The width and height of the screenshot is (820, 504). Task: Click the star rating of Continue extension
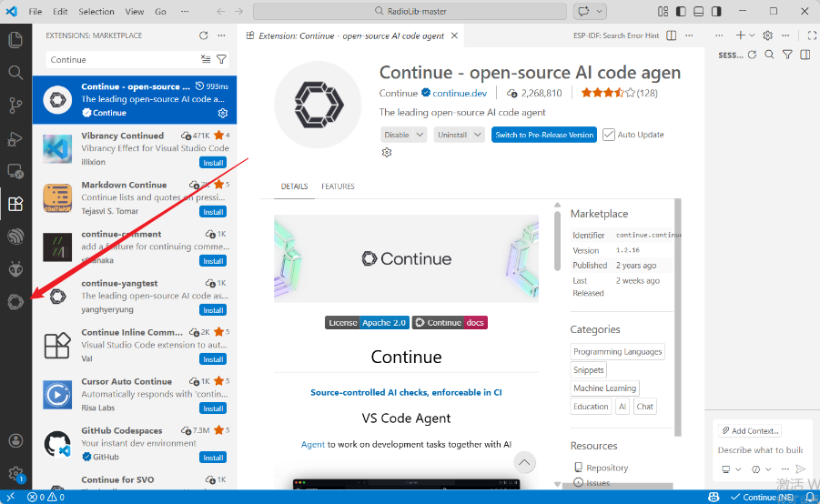[608, 93]
